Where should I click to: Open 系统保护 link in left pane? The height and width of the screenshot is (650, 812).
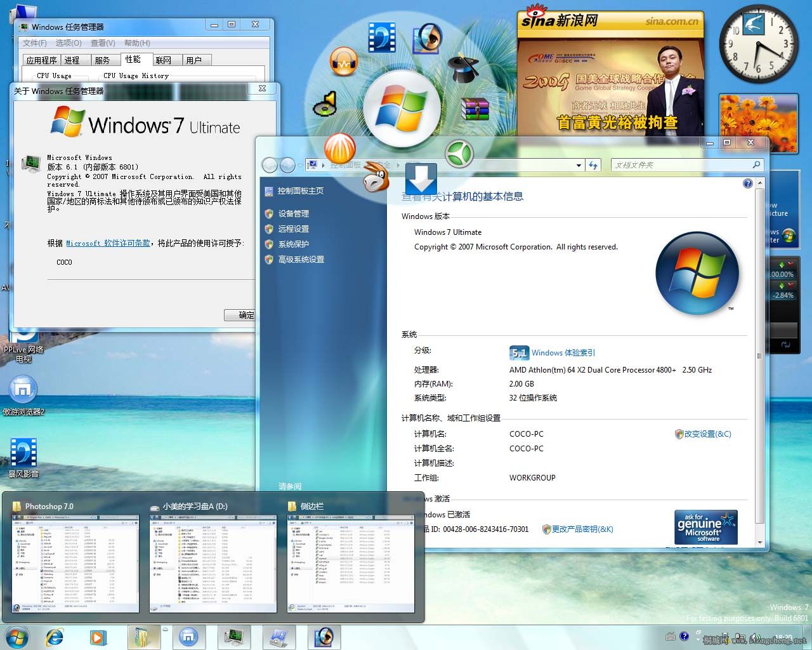click(294, 244)
